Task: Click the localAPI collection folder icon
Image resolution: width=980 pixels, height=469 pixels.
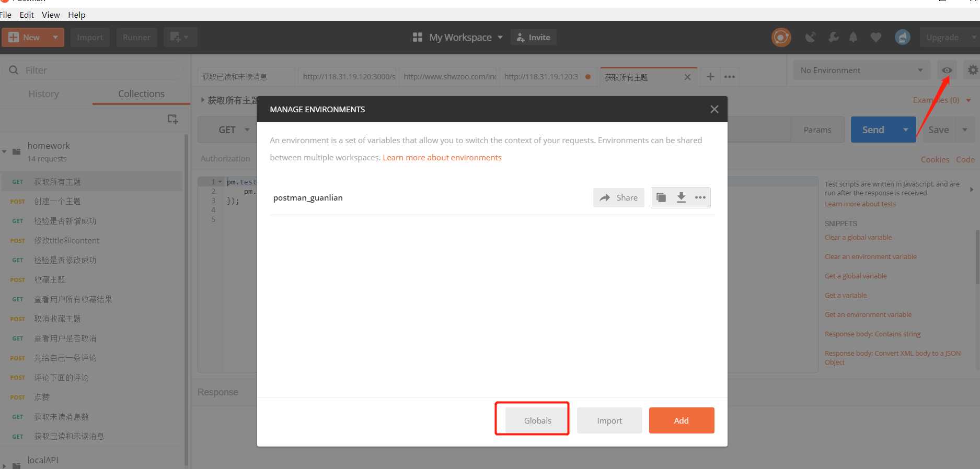Action: 17,465
